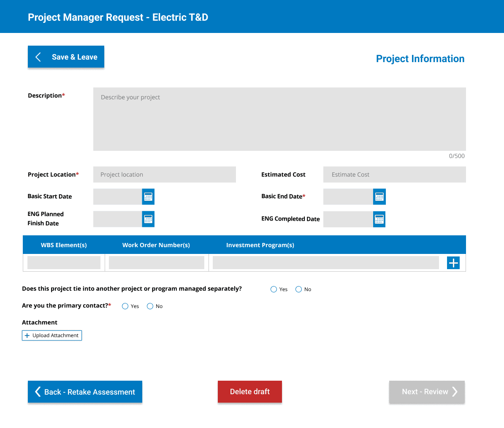
Task: Click the Project location input field
Action: pyautogui.click(x=165, y=174)
